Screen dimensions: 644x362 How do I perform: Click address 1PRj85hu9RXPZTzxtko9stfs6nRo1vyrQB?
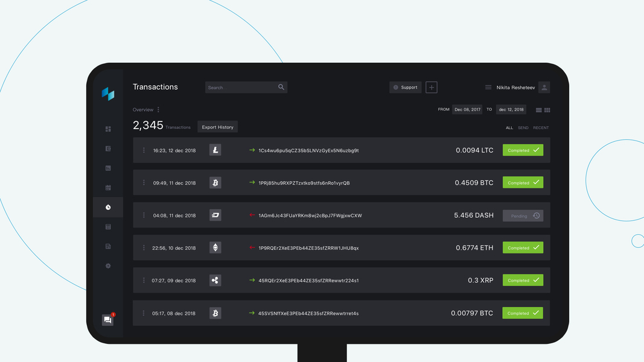click(x=304, y=183)
